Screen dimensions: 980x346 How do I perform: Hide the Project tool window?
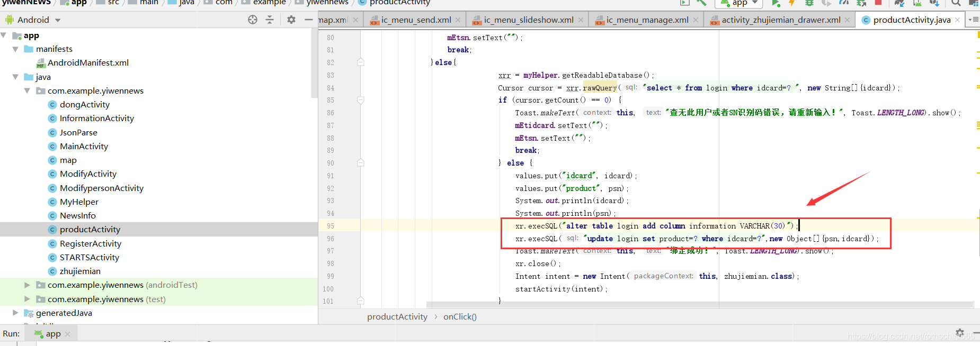pos(309,20)
